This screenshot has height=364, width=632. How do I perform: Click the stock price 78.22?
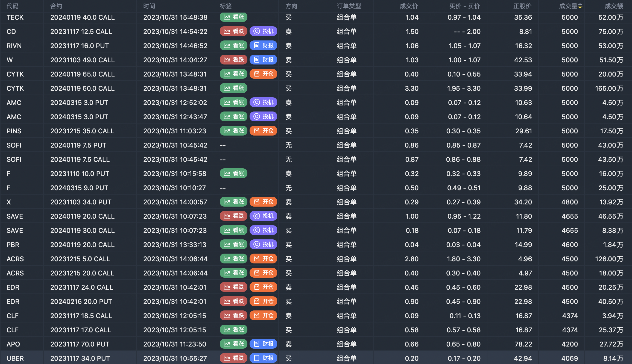[523, 344]
